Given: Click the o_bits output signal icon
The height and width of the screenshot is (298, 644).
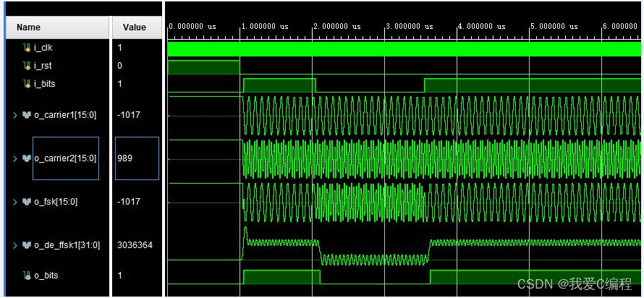Looking at the screenshot, I should [27, 276].
